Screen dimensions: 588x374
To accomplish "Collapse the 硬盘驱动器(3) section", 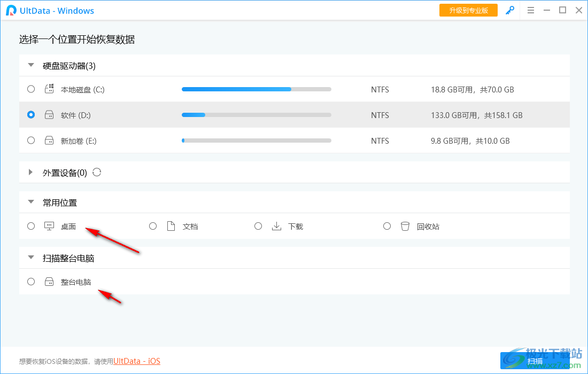I will tap(30, 65).
